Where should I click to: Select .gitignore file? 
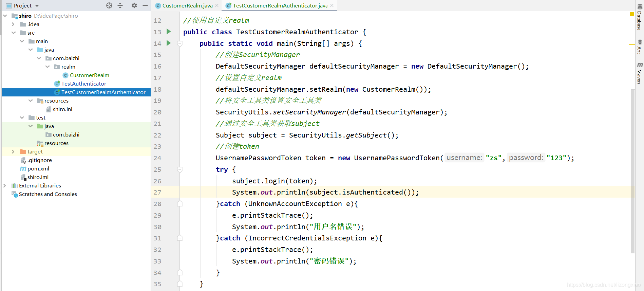40,160
